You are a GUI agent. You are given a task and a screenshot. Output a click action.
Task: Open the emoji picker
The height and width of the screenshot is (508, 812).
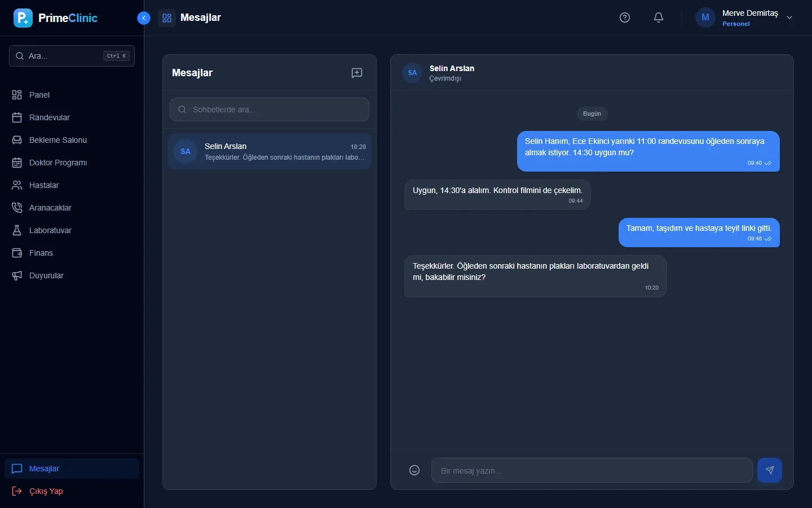click(414, 470)
